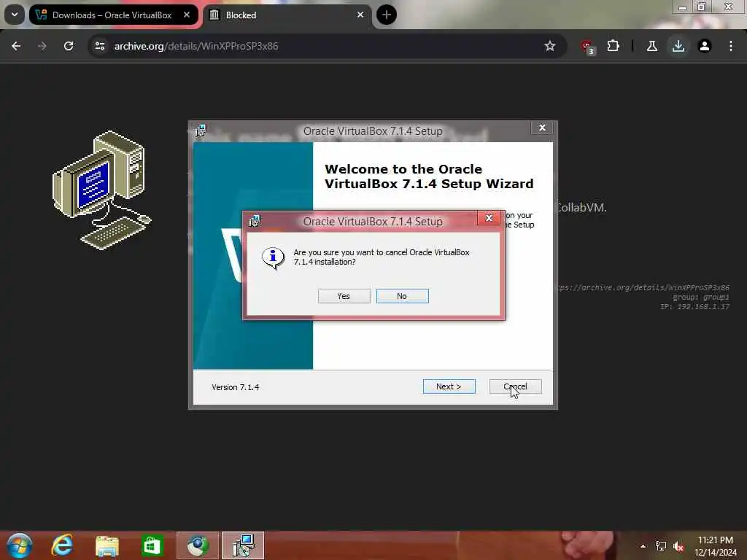Click the 'Are you sure you want to cancel' message
Image resolution: width=747 pixels, height=560 pixels.
coord(382,257)
